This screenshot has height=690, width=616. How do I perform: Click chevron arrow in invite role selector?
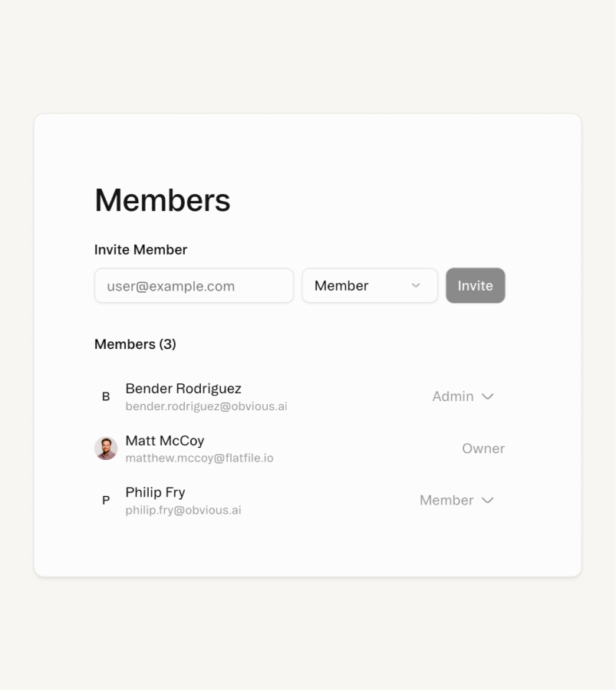pos(416,285)
